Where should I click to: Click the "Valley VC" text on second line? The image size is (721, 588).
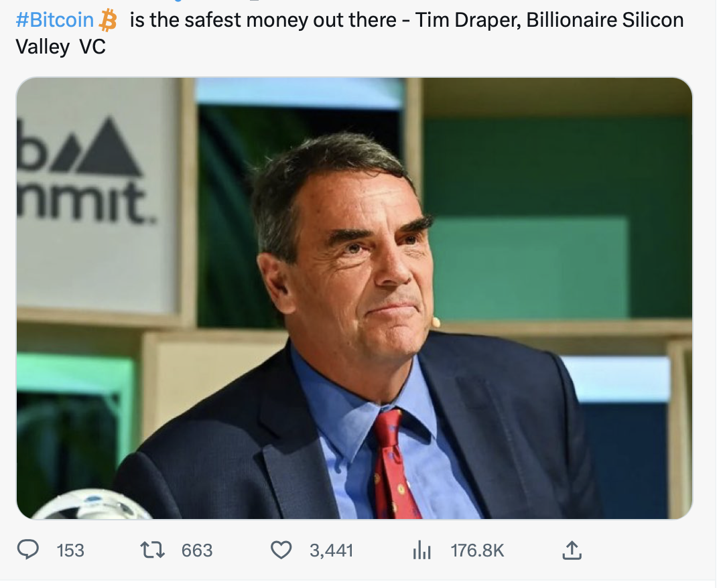pyautogui.click(x=60, y=47)
